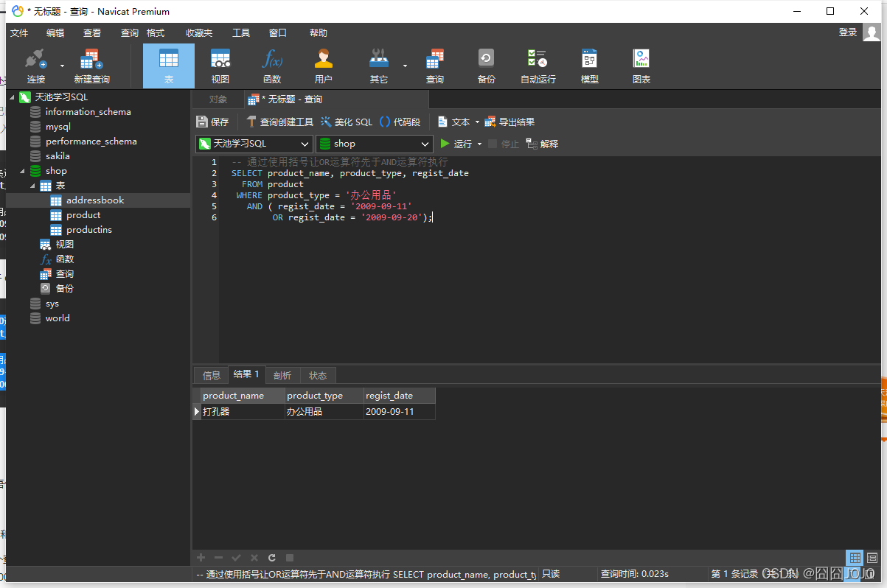Click the stop square icon under the results grid
Screen dimensions: 887x588
pos(290,558)
